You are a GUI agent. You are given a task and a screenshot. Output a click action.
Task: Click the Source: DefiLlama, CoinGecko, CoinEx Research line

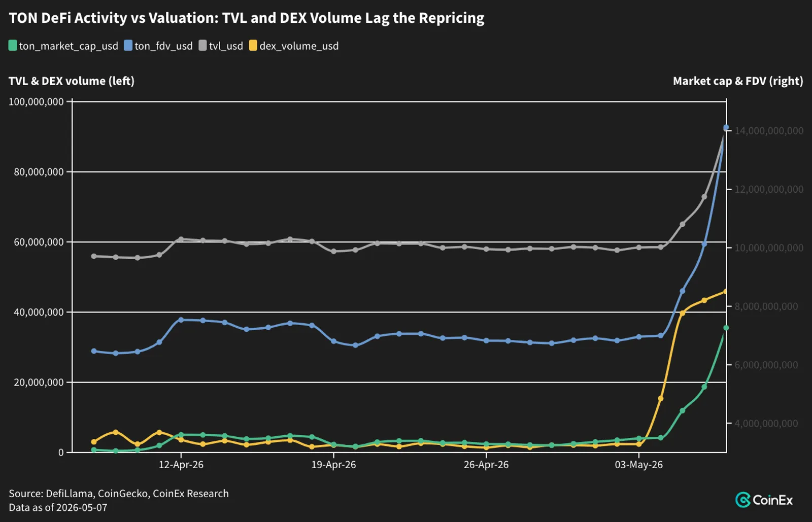coord(119,494)
